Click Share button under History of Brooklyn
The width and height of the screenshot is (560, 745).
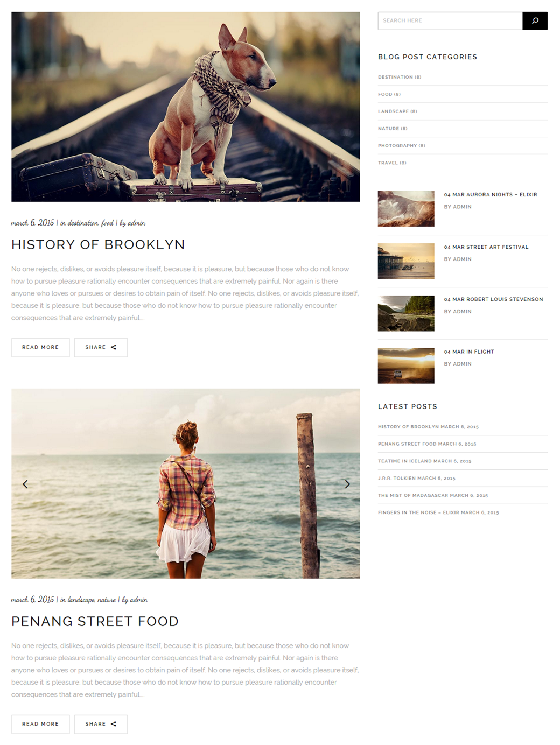101,347
